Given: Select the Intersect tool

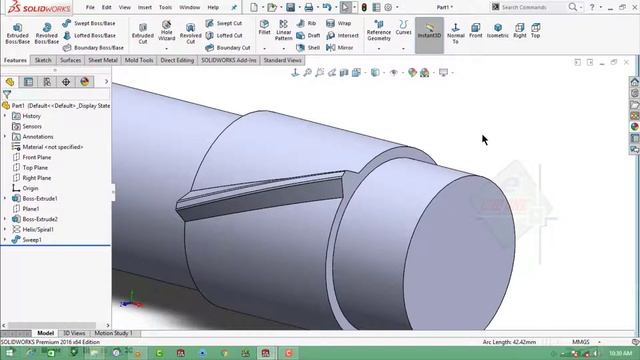Looking at the screenshot, I should pyautogui.click(x=342, y=36).
